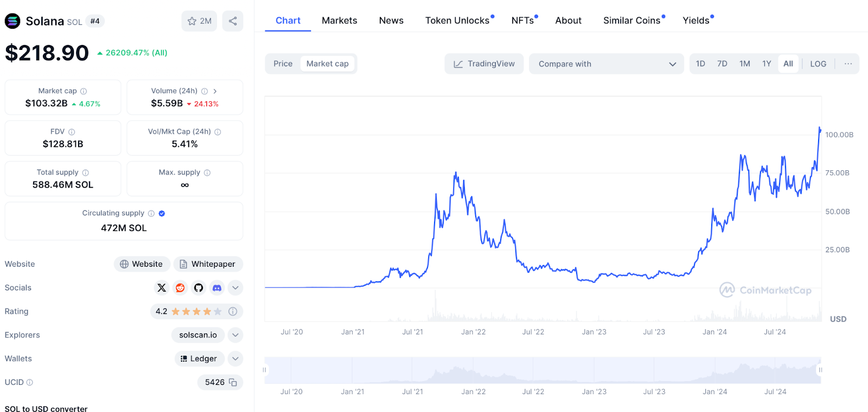Click the $128.81B FDV value

click(63, 144)
